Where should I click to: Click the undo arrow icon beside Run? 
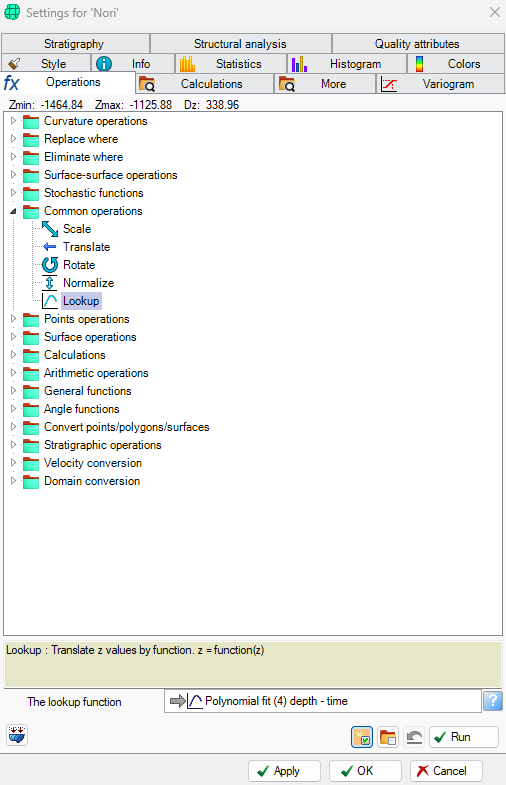pyautogui.click(x=414, y=737)
